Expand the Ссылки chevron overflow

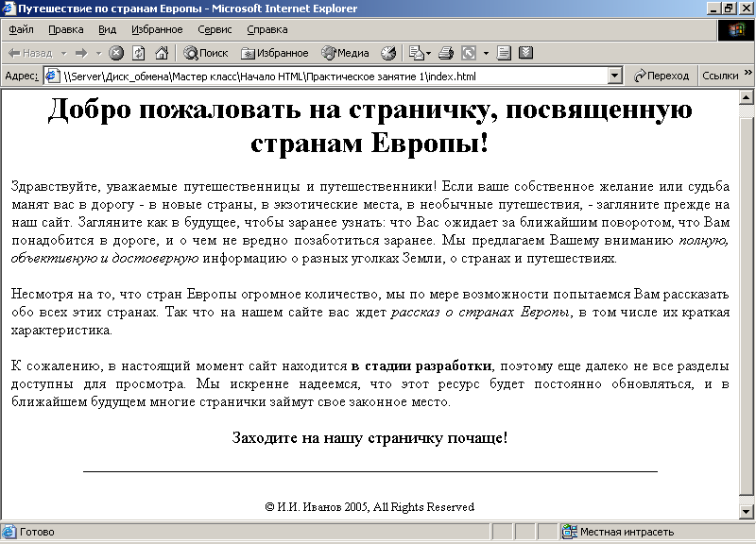click(747, 73)
